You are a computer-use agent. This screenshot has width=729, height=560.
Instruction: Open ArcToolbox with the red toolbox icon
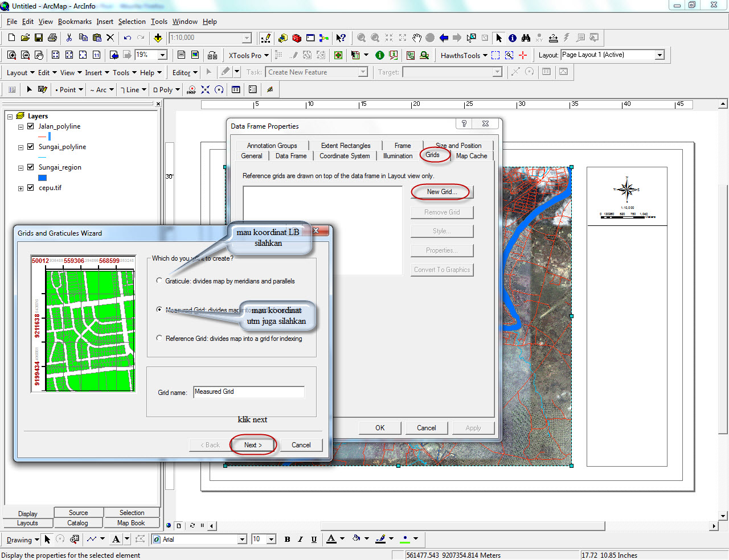point(296,38)
